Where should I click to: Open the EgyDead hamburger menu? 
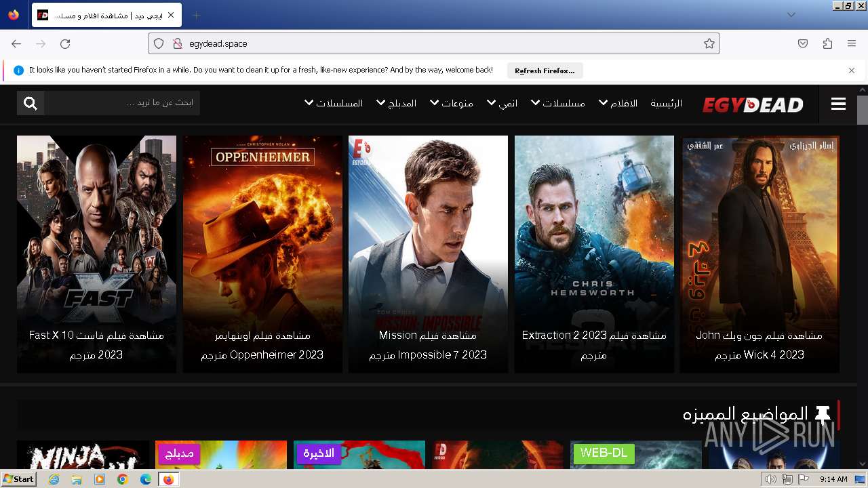[x=838, y=104]
